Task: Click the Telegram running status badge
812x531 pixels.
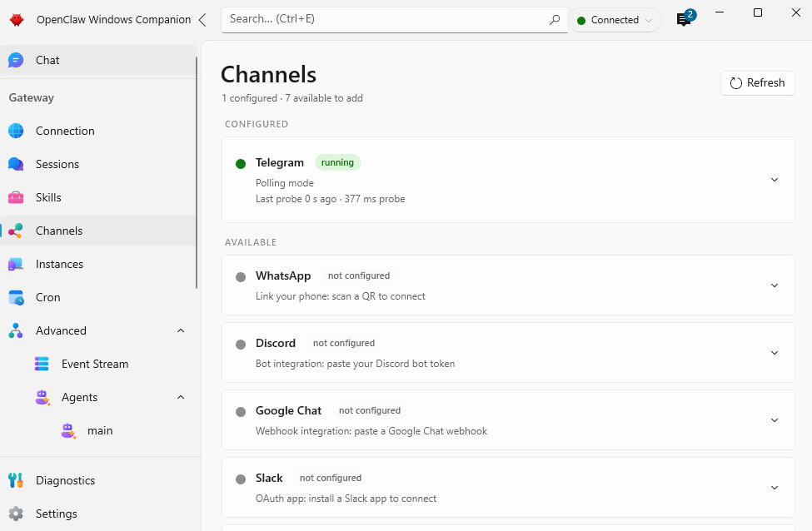Action: (x=337, y=162)
